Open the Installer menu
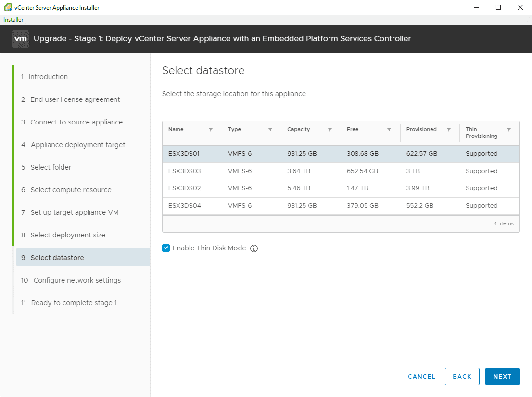The width and height of the screenshot is (532, 397). (13, 20)
